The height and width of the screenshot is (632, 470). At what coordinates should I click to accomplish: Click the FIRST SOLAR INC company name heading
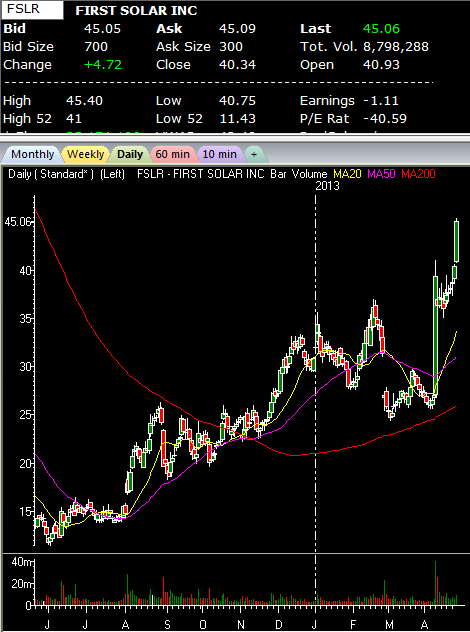pos(136,11)
